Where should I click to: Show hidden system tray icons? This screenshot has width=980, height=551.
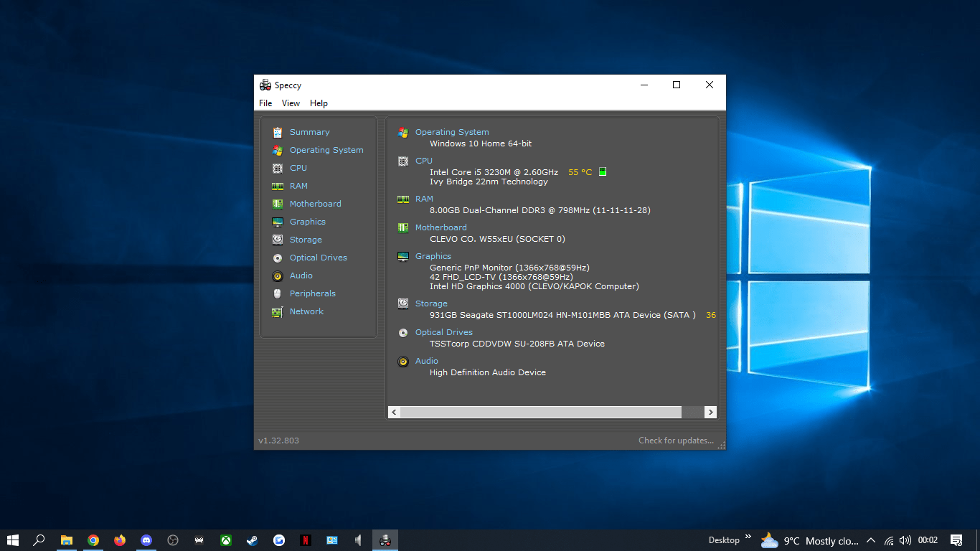871,540
